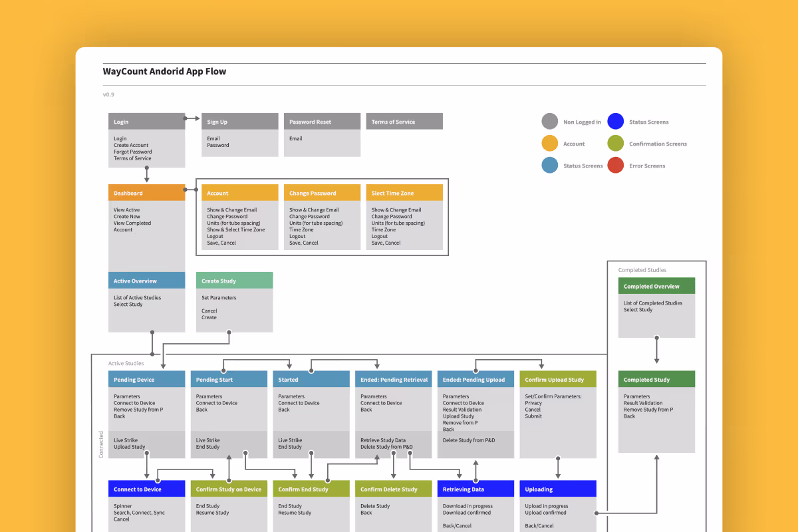
Task: Select the Sign Up header box
Action: (x=240, y=121)
